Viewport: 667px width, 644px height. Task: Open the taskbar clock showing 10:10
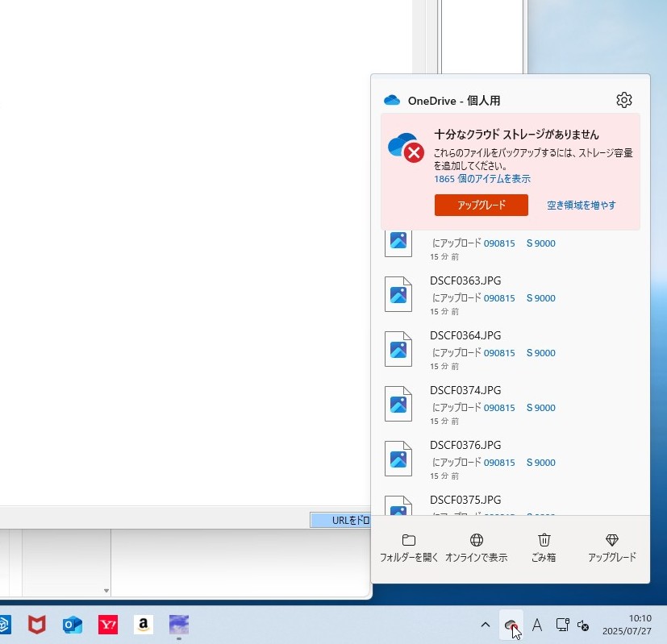tap(627, 625)
